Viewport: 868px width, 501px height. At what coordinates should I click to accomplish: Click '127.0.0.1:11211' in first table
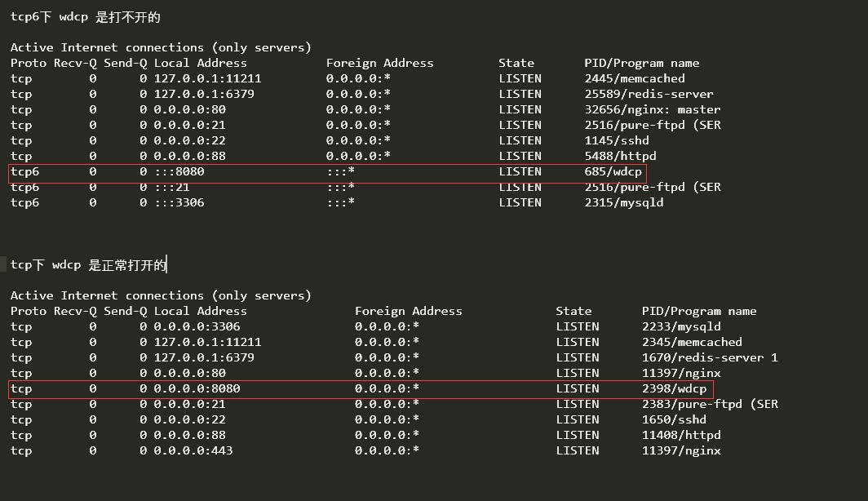click(x=207, y=79)
